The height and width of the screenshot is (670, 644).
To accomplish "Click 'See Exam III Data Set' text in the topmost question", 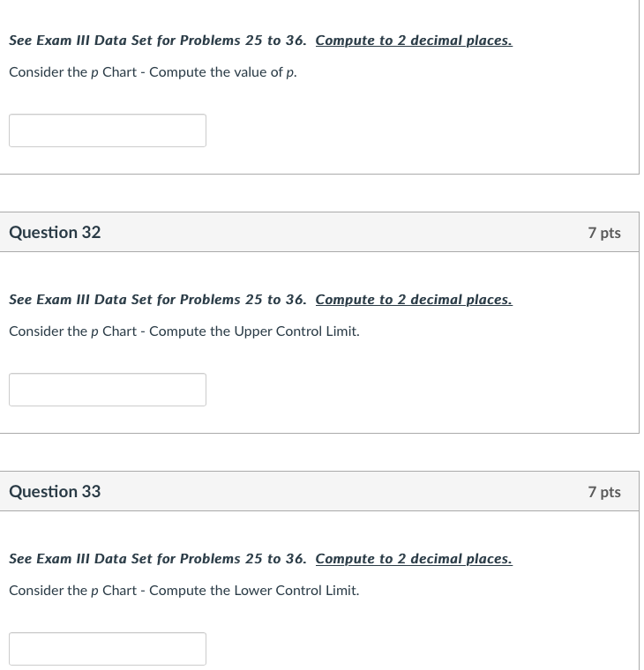I will pos(80,41).
